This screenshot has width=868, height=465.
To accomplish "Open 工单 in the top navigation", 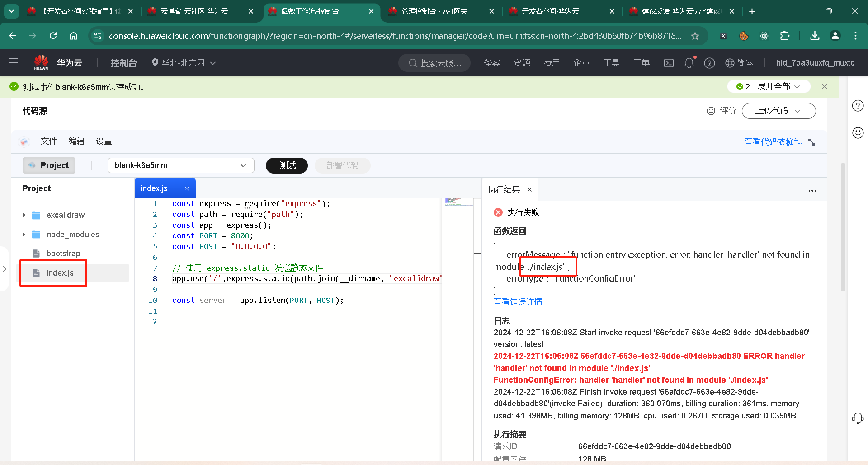I will pyautogui.click(x=642, y=63).
